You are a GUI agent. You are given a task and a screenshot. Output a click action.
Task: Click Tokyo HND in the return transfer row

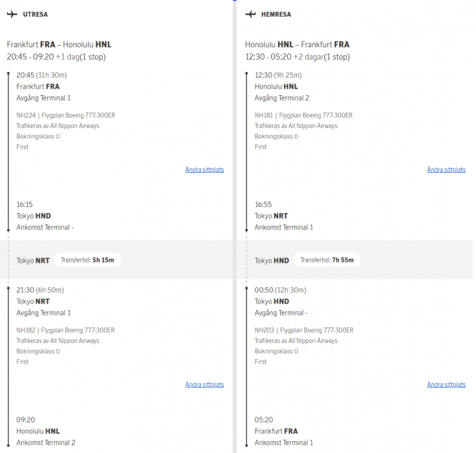pyautogui.click(x=272, y=261)
